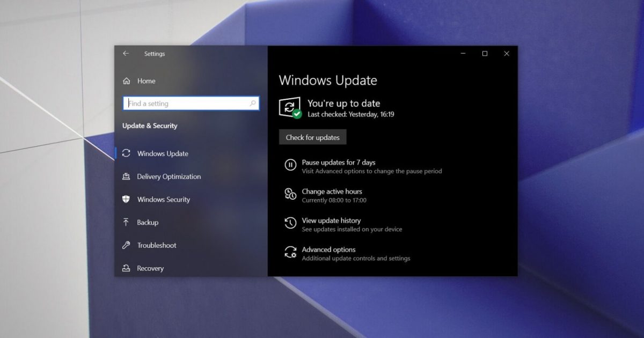Open Pause updates for 7 days

point(338,163)
